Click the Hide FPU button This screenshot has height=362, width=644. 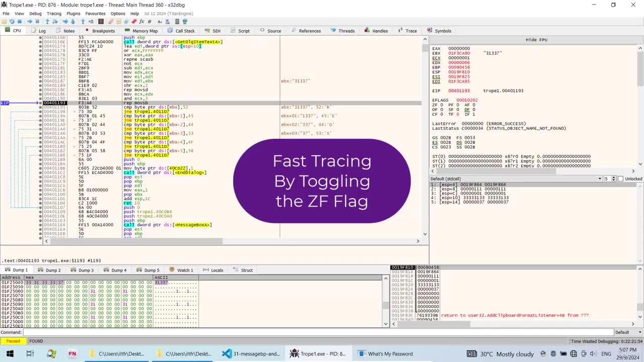536,40
